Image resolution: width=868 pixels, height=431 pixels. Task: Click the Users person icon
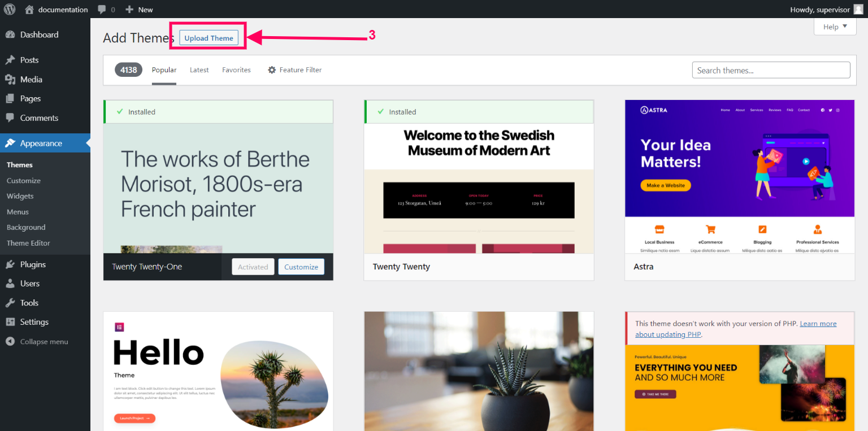[10, 284]
